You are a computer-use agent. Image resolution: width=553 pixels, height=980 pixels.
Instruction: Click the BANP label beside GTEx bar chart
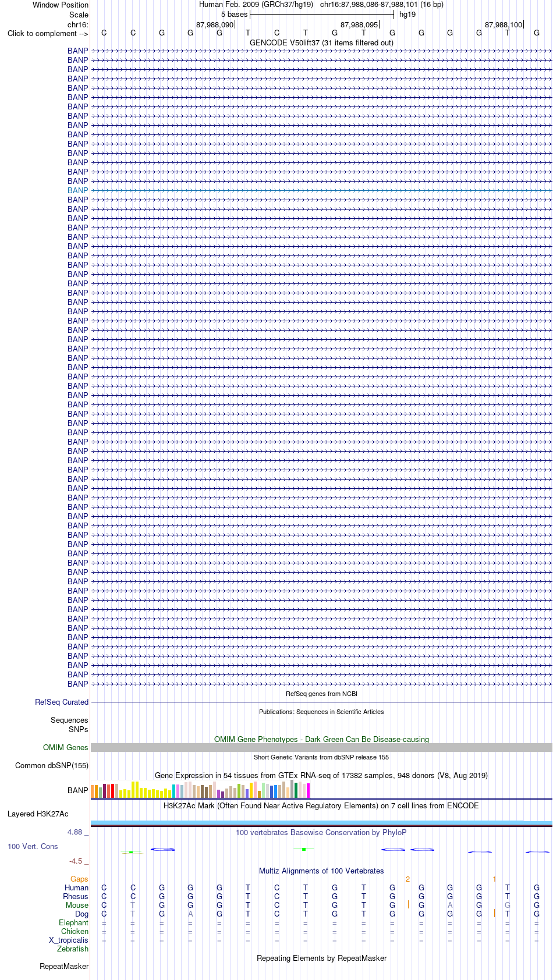78,790
